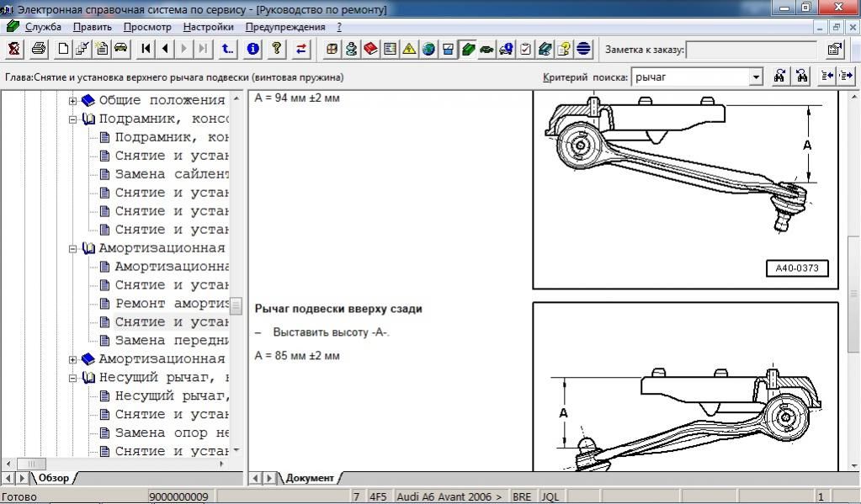This screenshot has width=861, height=504.
Task: Click the olive car vehicle icon
Action: [121, 50]
